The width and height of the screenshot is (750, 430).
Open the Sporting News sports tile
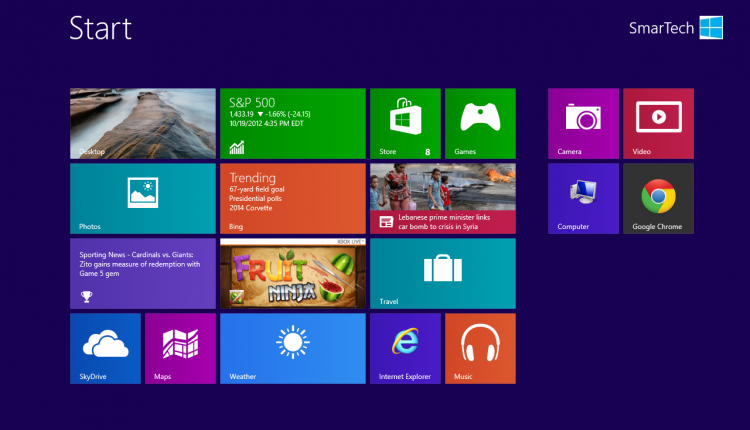pos(143,274)
